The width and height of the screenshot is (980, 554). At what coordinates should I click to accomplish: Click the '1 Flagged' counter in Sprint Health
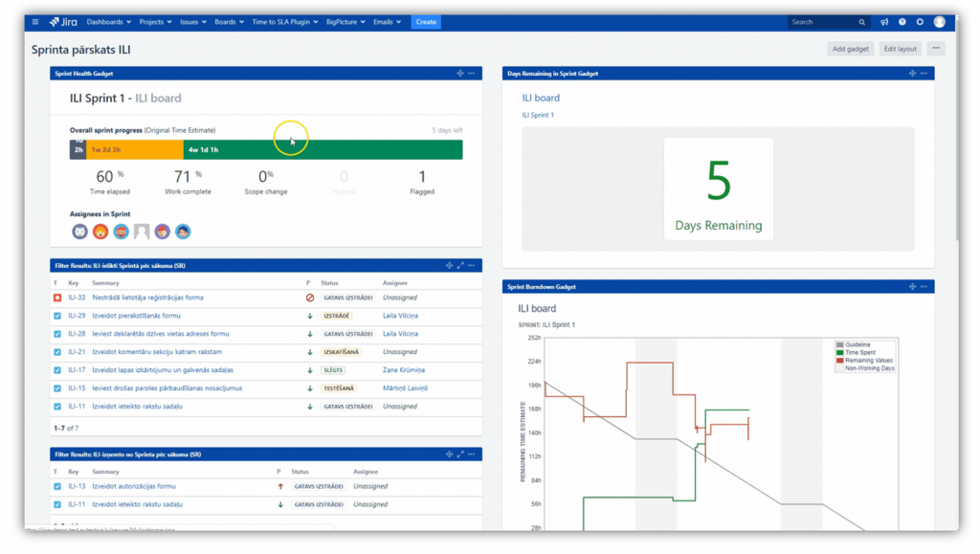coord(422,183)
